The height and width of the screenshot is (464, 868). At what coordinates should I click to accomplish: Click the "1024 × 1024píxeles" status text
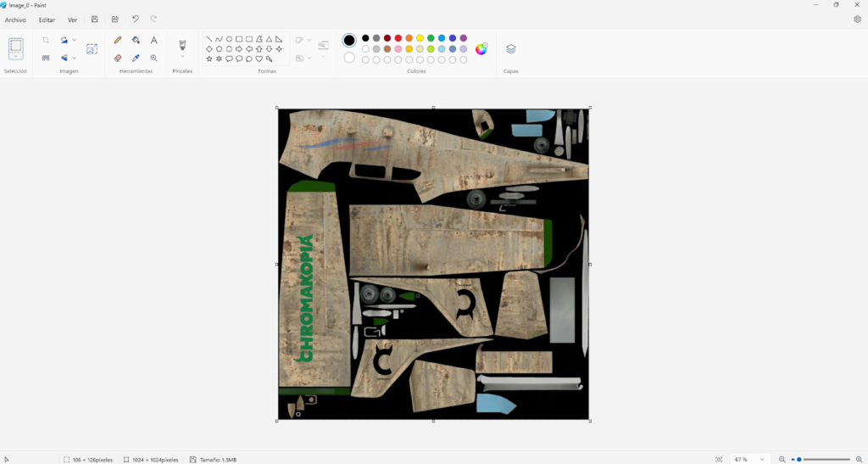click(x=155, y=460)
